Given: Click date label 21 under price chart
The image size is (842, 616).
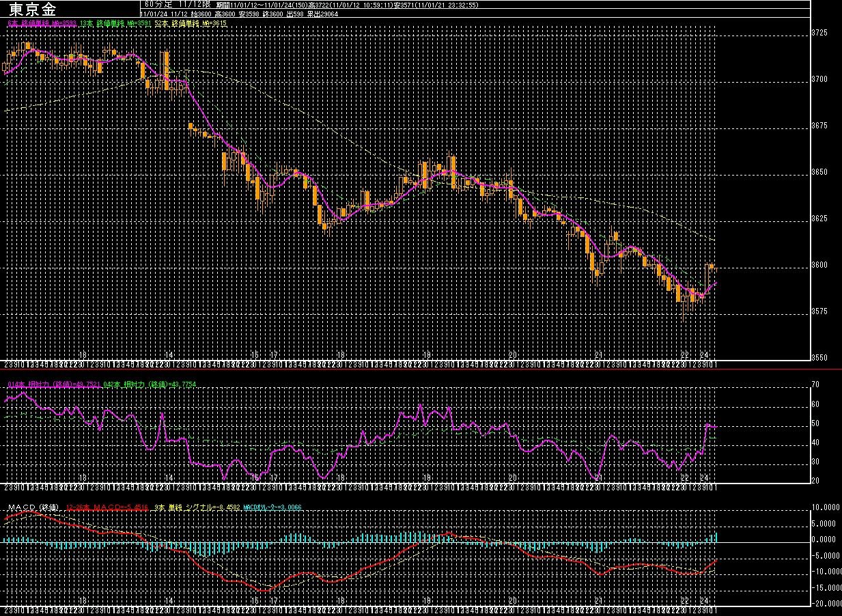Looking at the screenshot, I should point(599,355).
